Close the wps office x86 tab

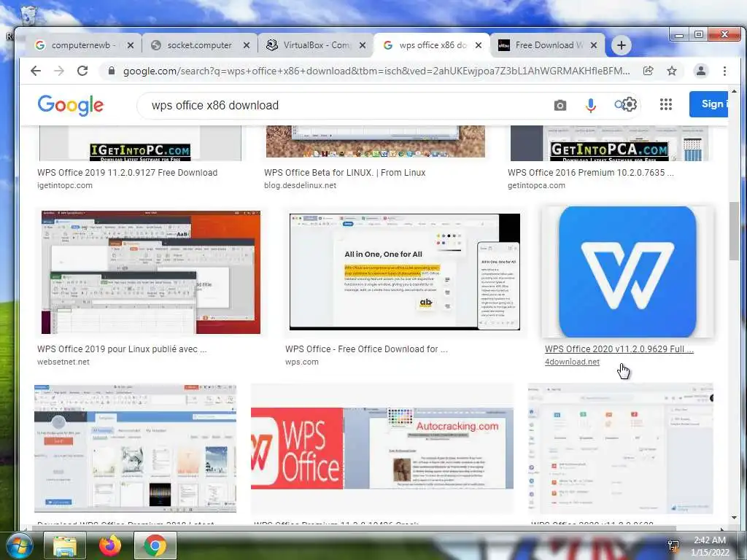click(x=479, y=45)
